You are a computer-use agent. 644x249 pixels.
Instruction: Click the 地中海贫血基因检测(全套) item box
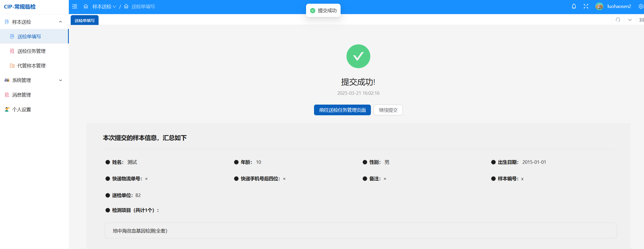361,231
